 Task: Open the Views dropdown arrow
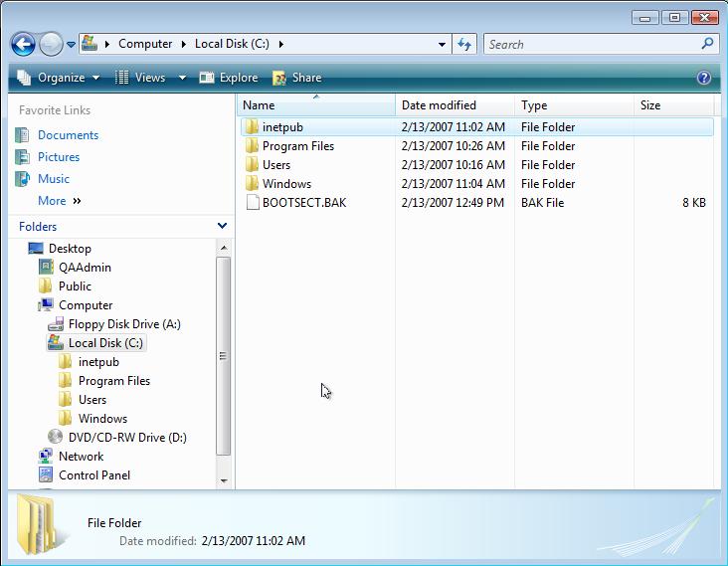coord(182,78)
